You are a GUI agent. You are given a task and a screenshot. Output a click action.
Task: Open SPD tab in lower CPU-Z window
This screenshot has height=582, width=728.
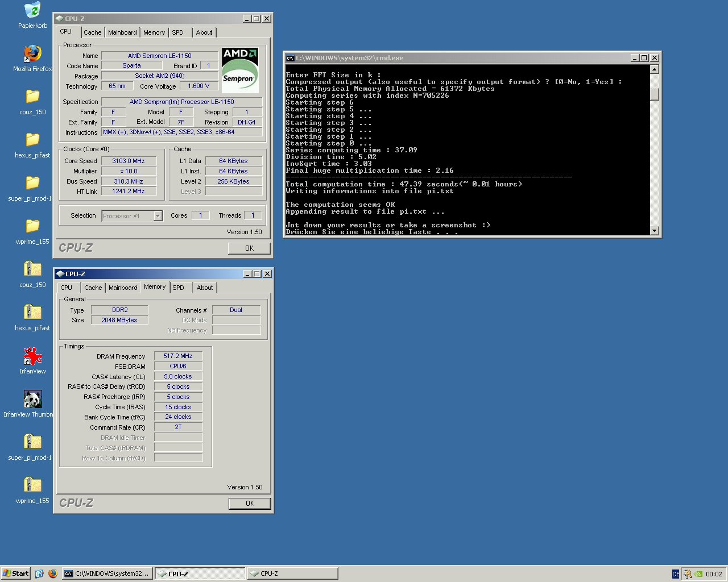click(179, 288)
